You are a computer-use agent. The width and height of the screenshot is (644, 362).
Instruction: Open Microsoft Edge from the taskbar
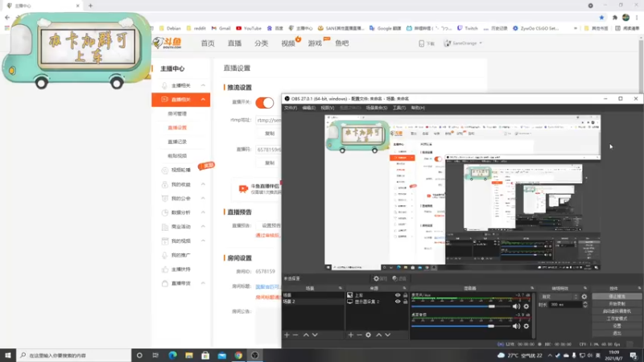[172, 355]
